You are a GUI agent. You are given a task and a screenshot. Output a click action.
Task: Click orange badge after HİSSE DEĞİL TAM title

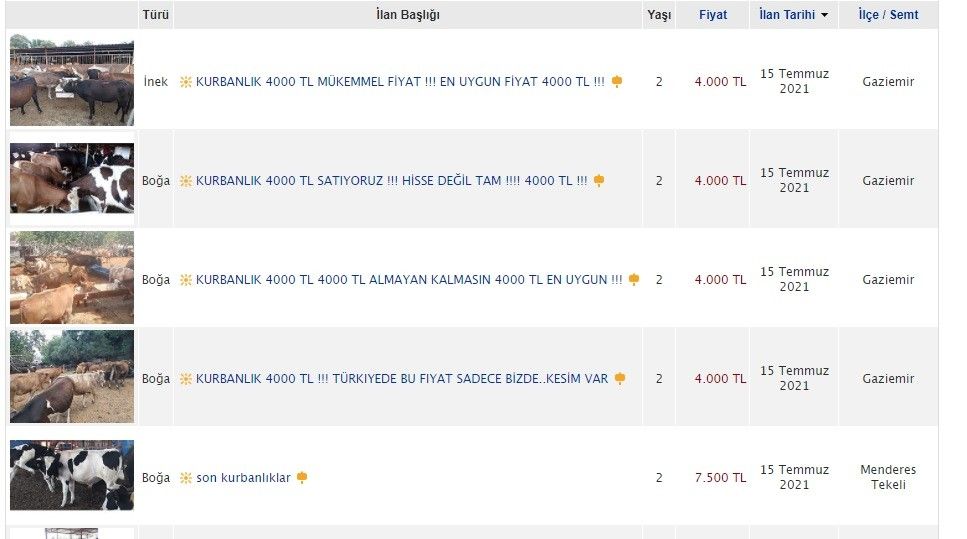599,181
